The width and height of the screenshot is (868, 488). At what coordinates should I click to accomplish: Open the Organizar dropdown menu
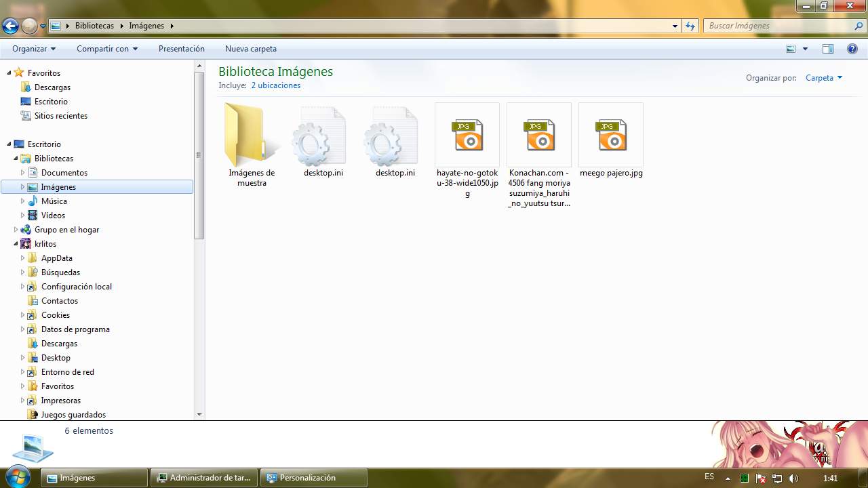pyautogui.click(x=33, y=49)
